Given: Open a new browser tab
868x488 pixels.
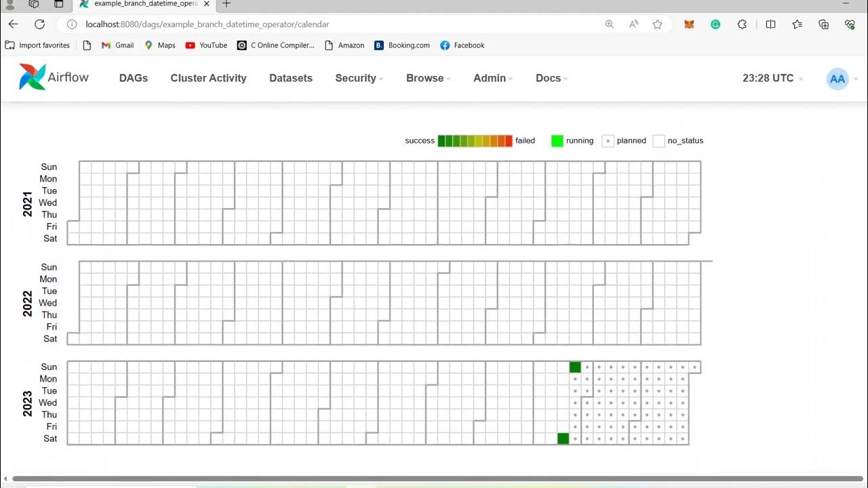Looking at the screenshot, I should pyautogui.click(x=226, y=4).
